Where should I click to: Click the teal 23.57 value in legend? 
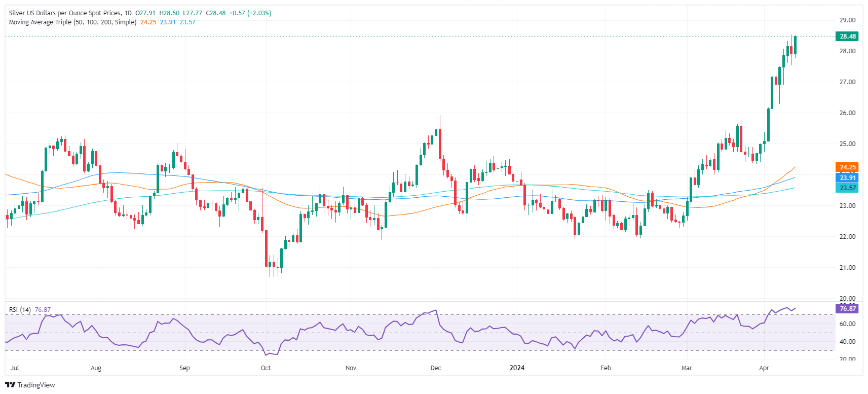pyautogui.click(x=187, y=22)
